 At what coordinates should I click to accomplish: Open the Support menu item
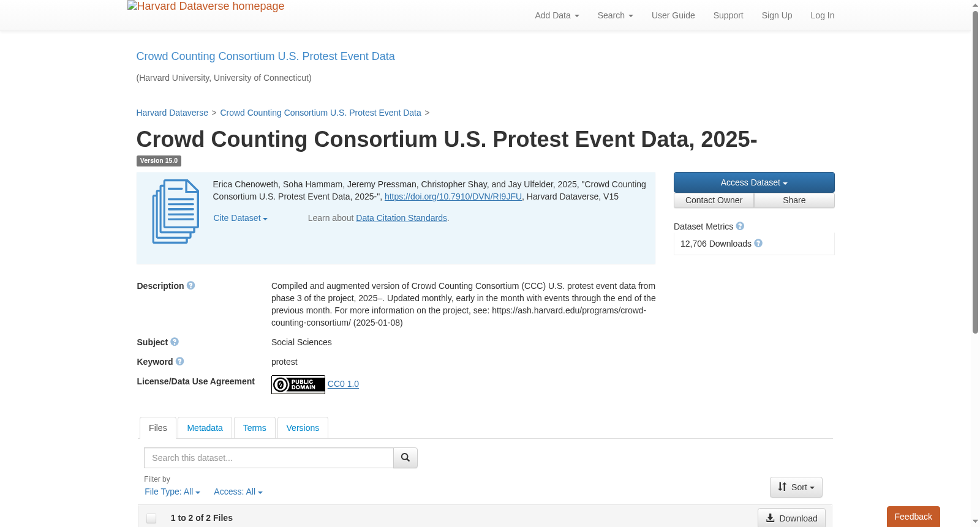[x=728, y=15]
